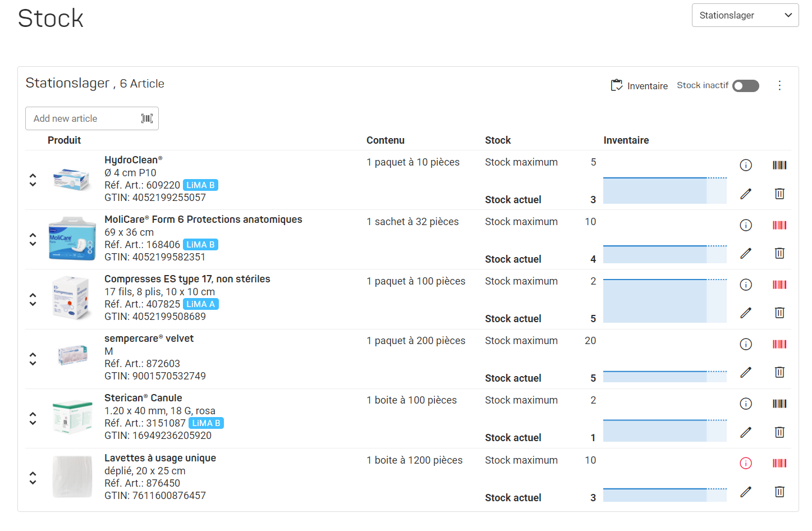This screenshot has width=812, height=531.
Task: Select 'Réf. Art.: 872603' text
Action: click(x=142, y=364)
